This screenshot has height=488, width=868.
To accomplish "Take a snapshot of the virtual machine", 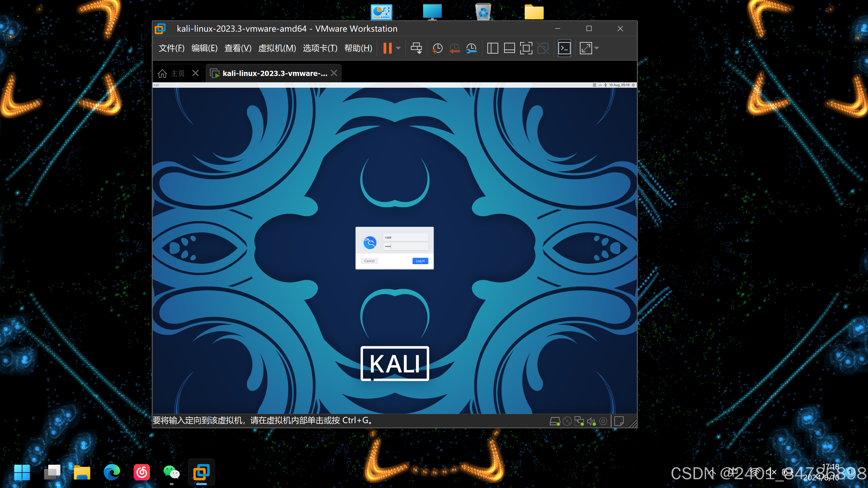I will pos(437,48).
